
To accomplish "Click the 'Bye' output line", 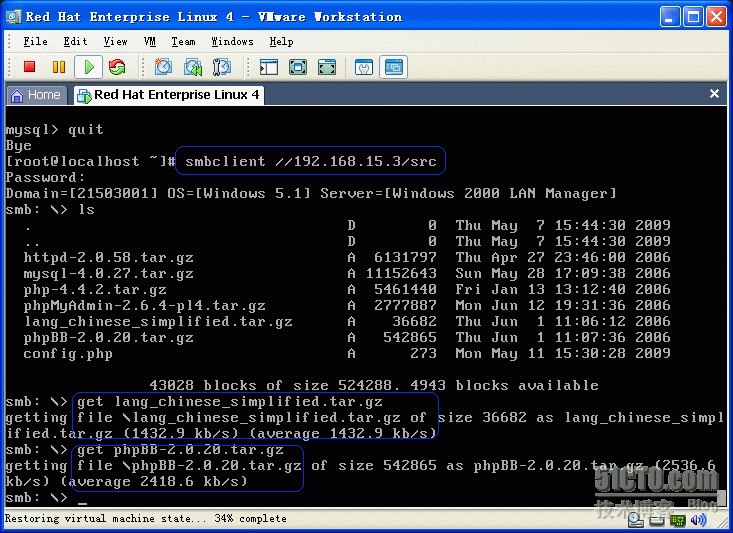I will coord(18,145).
